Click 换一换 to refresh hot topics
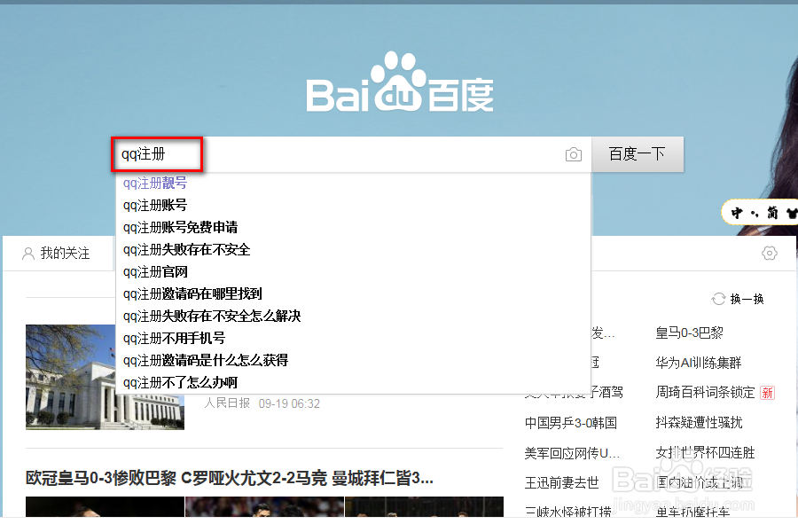The height and width of the screenshot is (532, 798). [747, 299]
